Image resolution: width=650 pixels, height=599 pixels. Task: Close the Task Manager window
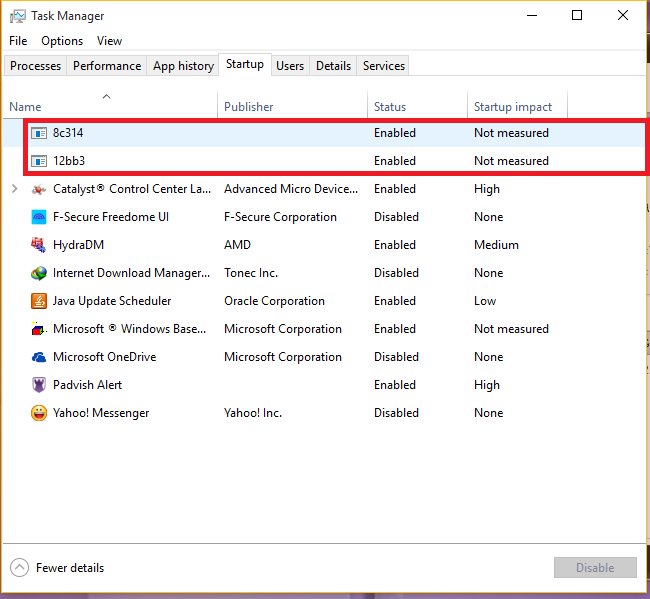coord(623,16)
